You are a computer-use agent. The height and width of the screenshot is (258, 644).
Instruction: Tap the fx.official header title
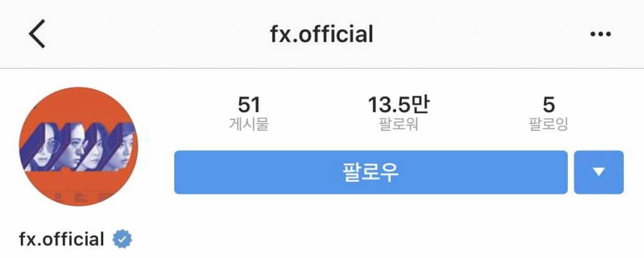pos(321,34)
